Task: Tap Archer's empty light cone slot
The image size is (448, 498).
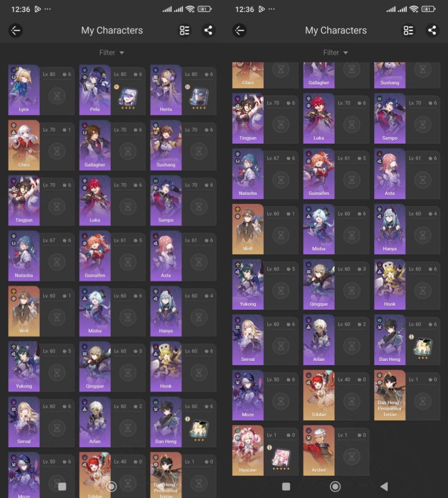Action: pyautogui.click(x=352, y=456)
